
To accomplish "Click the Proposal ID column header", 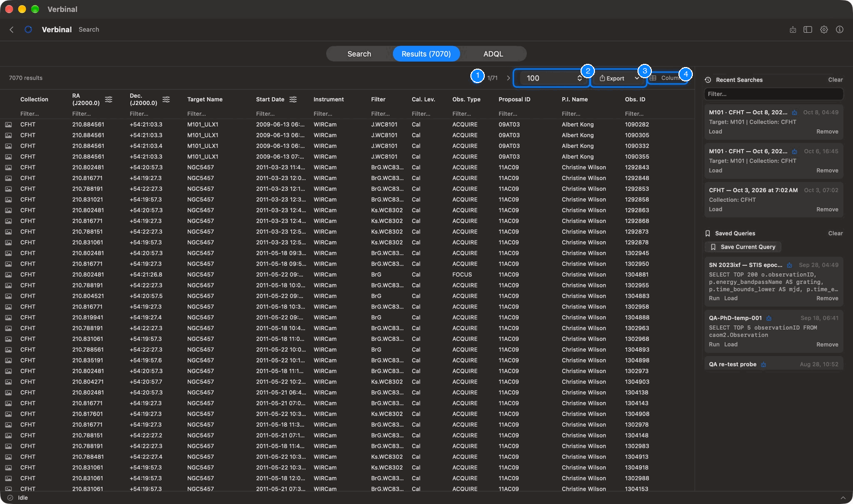I will (x=514, y=100).
